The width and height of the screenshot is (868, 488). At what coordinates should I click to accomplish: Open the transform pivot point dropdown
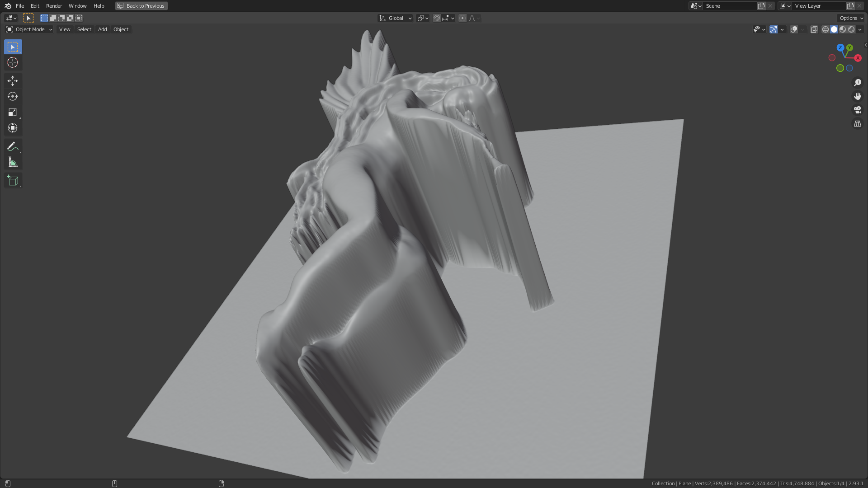[423, 18]
